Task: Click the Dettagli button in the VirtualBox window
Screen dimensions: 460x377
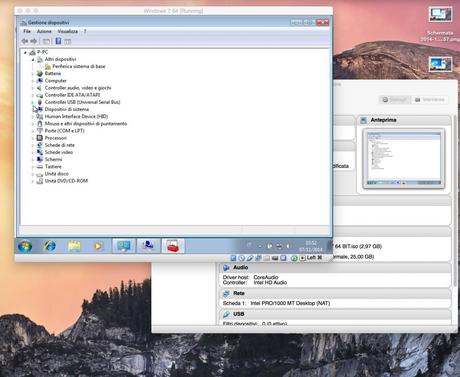Action: click(394, 100)
